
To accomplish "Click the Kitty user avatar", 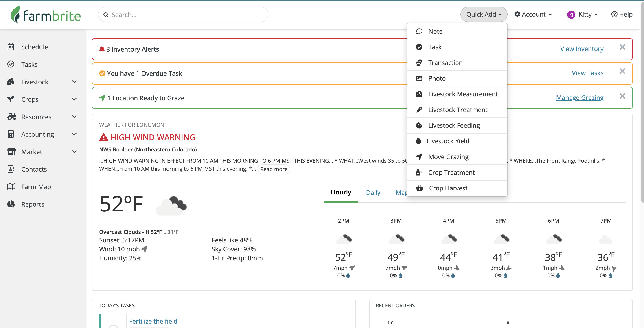I will pyautogui.click(x=571, y=15).
